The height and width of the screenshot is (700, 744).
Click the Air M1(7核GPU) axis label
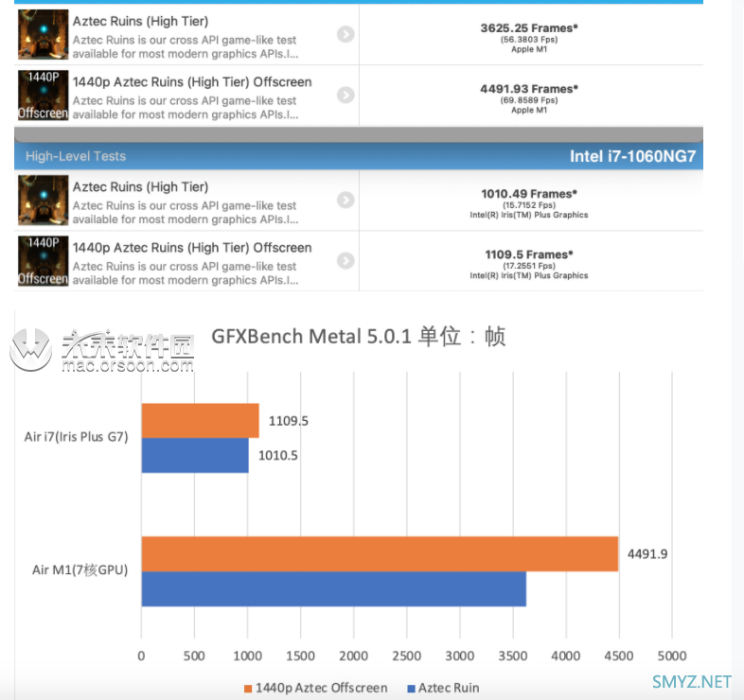click(80, 570)
